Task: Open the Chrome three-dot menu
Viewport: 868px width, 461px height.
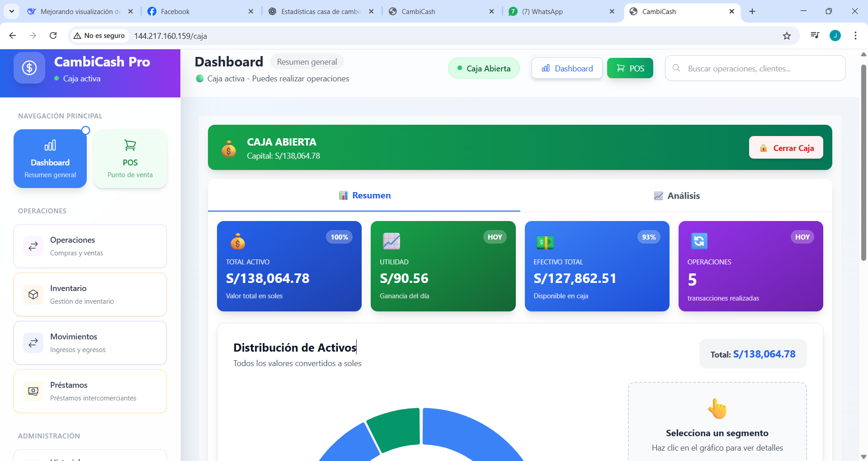Action: (856, 36)
